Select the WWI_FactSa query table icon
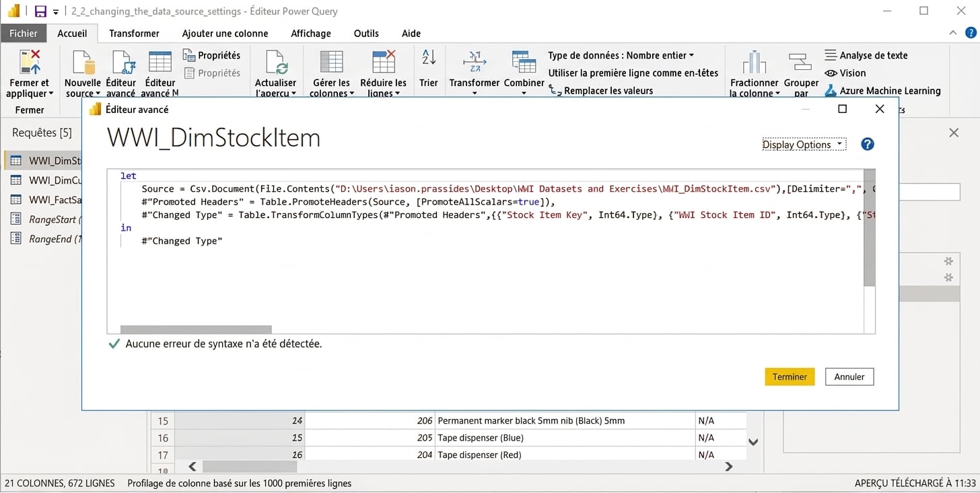Image resolution: width=980 pixels, height=493 pixels. coord(15,200)
